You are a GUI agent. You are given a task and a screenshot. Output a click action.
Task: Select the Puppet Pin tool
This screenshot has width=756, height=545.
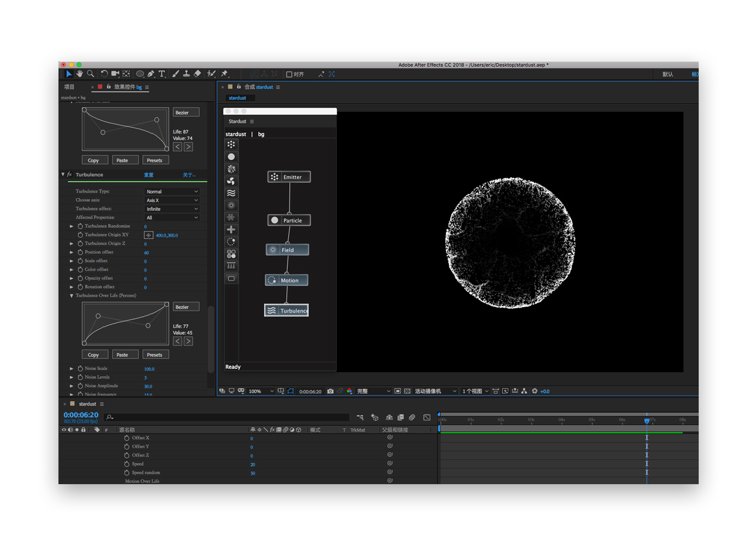tap(224, 74)
